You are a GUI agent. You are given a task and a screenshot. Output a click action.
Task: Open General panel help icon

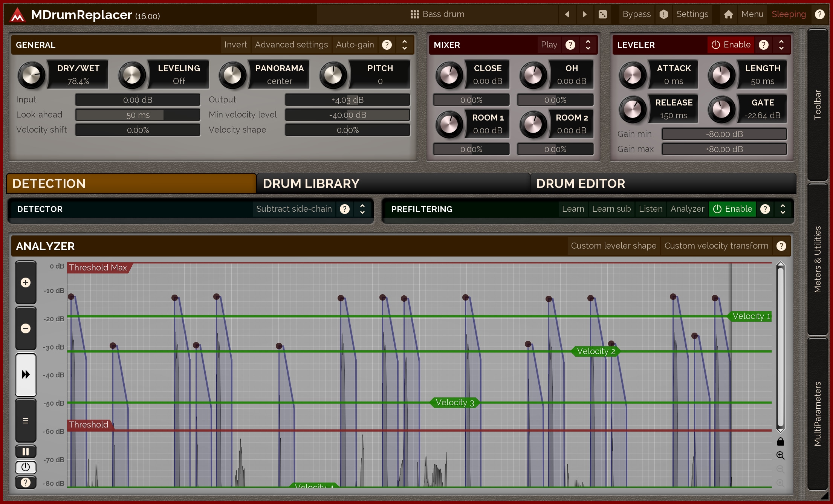pos(387,45)
